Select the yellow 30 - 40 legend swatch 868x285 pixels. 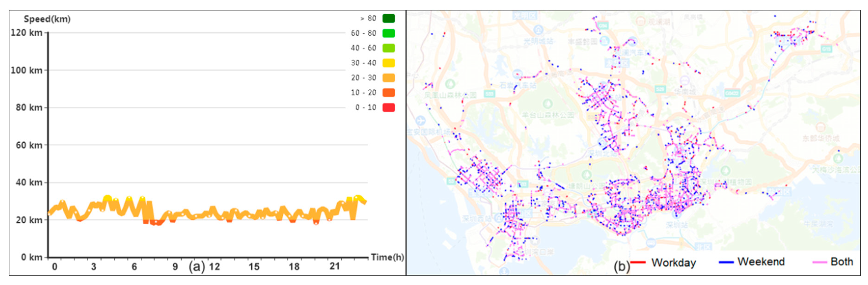(x=389, y=63)
